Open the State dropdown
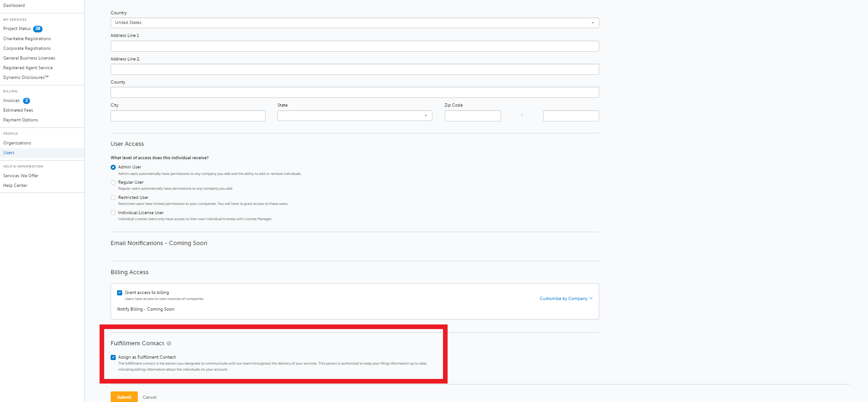This screenshot has height=402, width=868. (x=355, y=115)
